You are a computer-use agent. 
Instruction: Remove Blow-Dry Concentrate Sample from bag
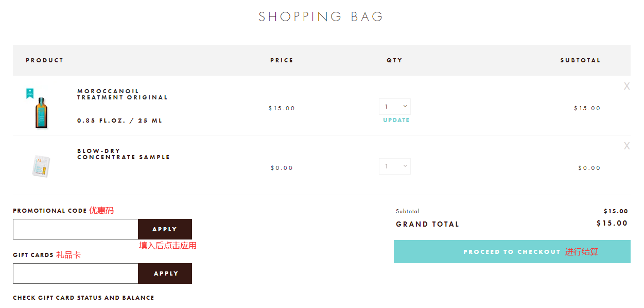(626, 146)
